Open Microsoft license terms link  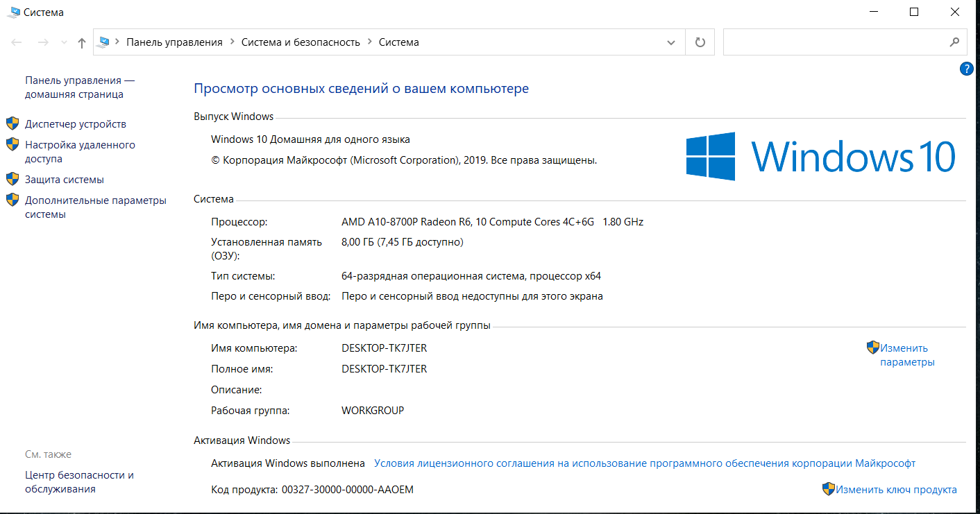(x=645, y=463)
